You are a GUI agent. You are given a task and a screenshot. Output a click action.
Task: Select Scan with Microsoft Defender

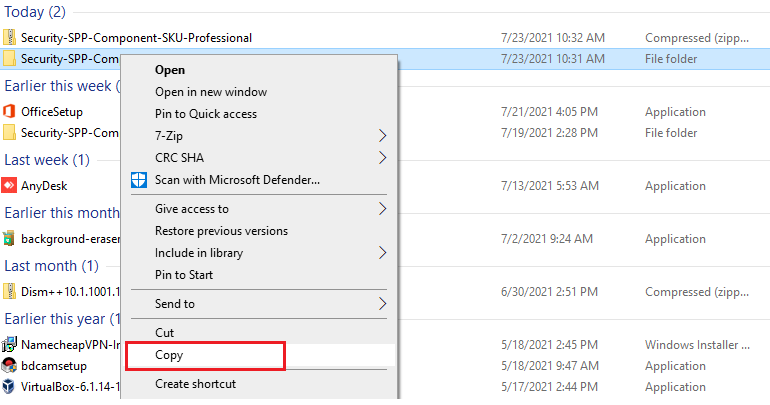[237, 180]
